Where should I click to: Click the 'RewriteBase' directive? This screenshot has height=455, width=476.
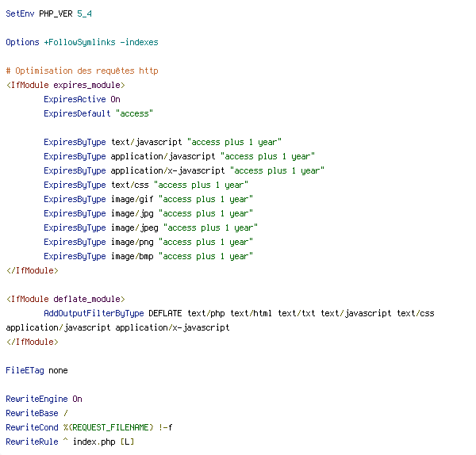pyautogui.click(x=32, y=413)
